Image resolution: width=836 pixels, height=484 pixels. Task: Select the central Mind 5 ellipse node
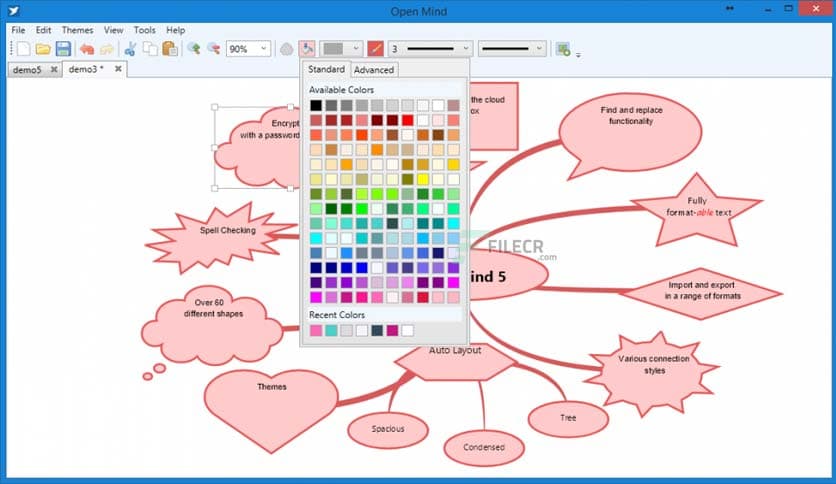(507, 276)
